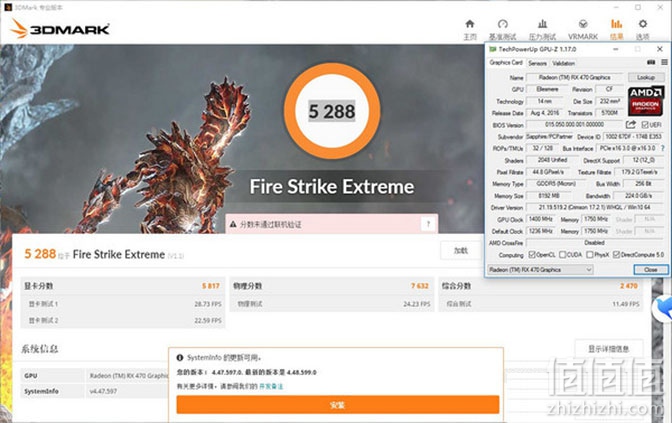Image resolution: width=672 pixels, height=423 pixels.
Task: Click AMD Radeon logo in GPU-Z
Action: click(645, 101)
